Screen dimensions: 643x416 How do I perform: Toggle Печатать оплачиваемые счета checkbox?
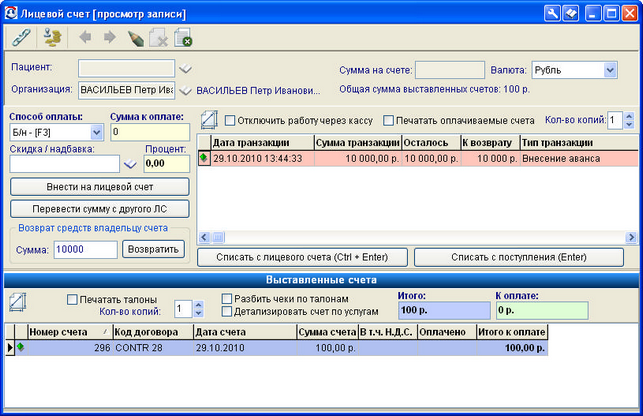[x=388, y=121]
